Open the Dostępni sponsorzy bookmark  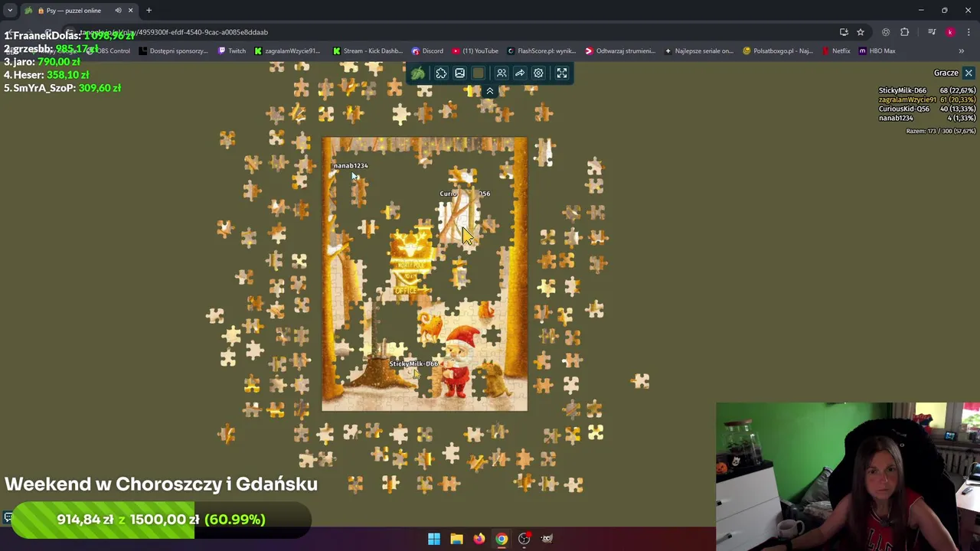[173, 51]
